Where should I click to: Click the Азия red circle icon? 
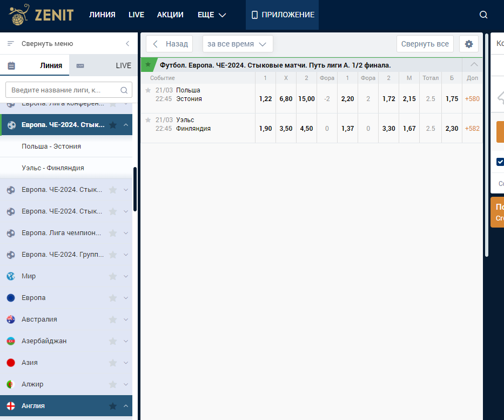point(11,363)
